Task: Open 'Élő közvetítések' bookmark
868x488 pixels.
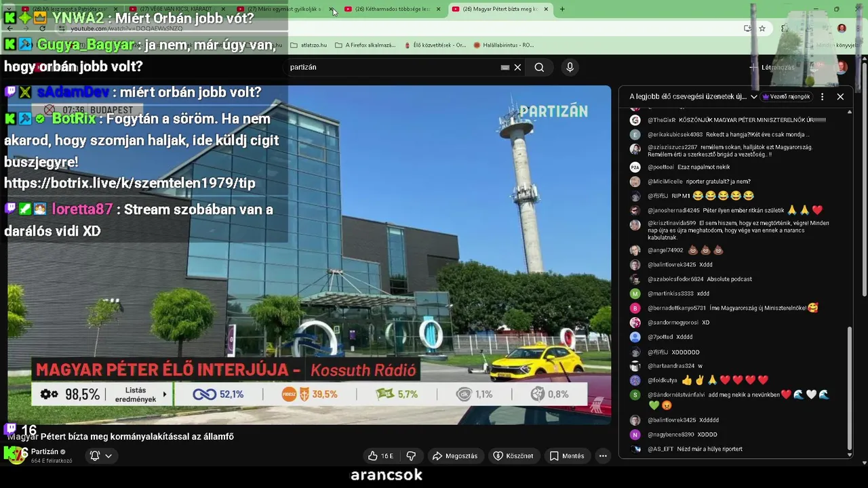Action: tap(435, 45)
